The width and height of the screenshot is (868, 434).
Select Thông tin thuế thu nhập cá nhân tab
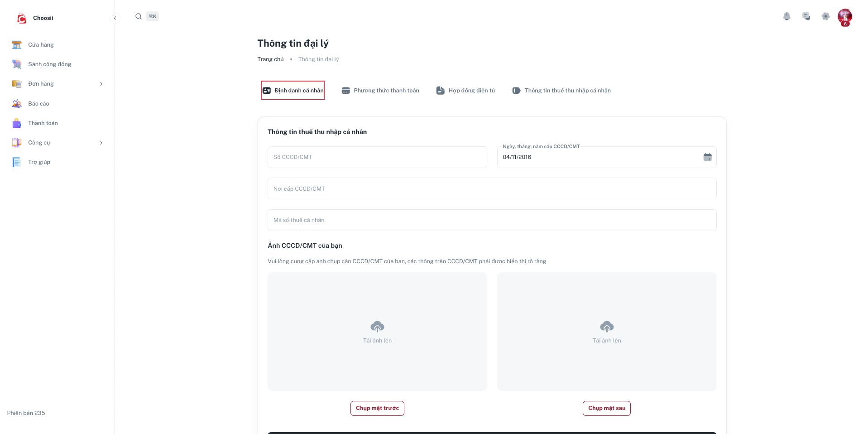561,91
